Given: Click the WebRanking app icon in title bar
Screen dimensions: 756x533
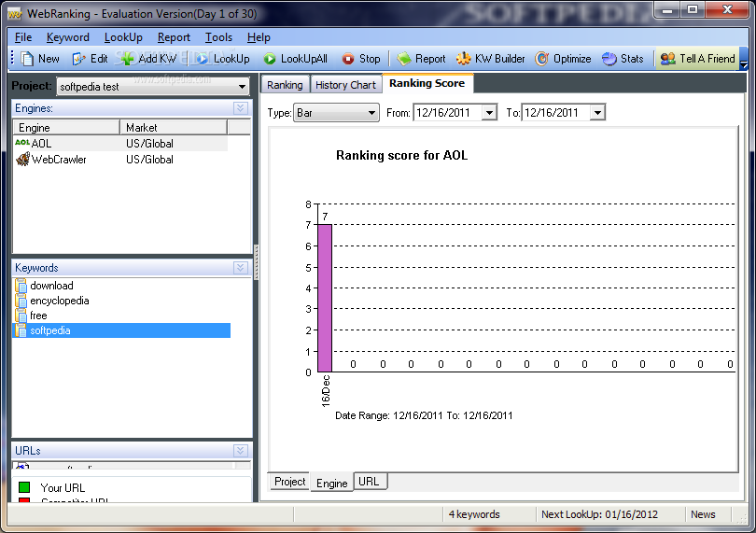Looking at the screenshot, I should 15,14.
